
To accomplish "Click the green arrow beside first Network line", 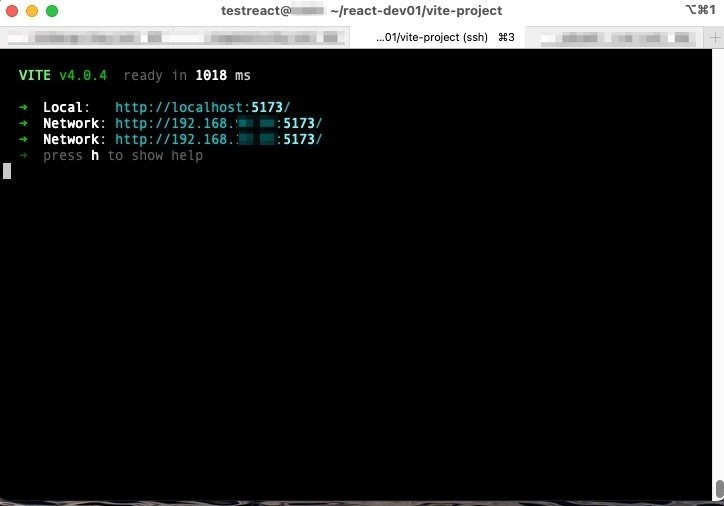I will pos(23,123).
